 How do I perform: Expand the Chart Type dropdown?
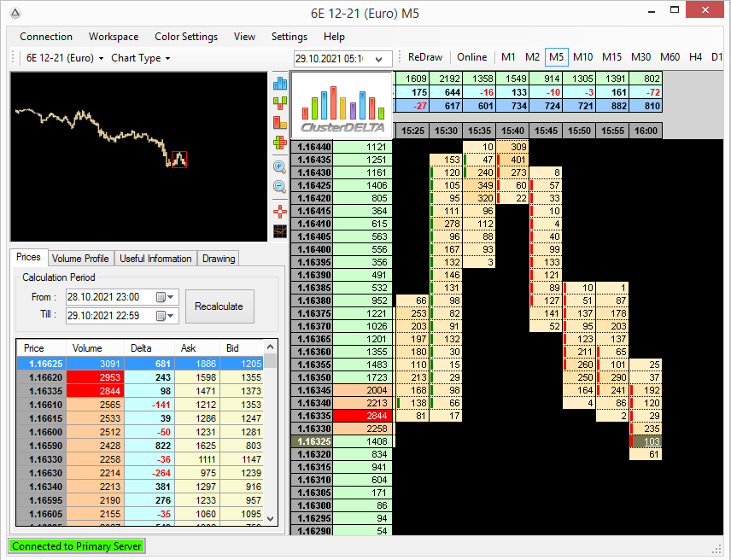pyautogui.click(x=141, y=58)
